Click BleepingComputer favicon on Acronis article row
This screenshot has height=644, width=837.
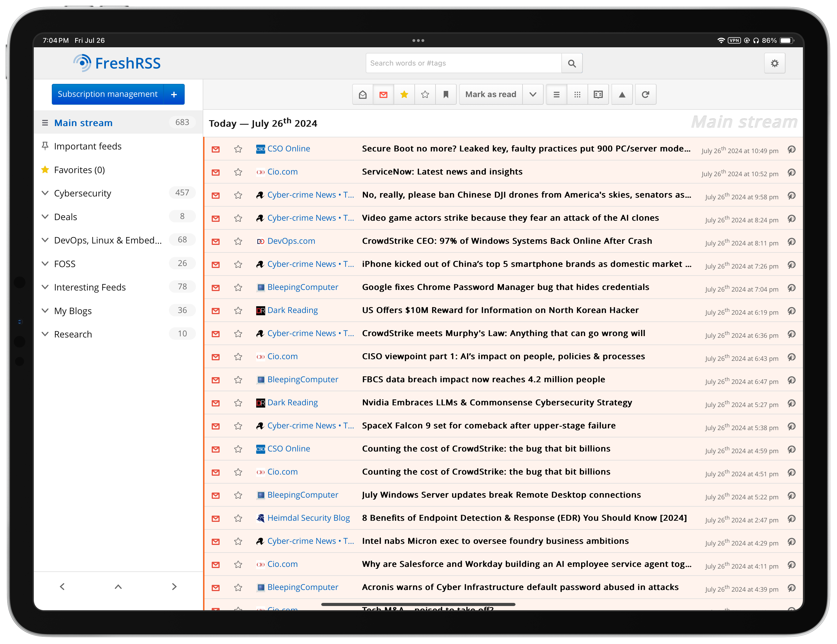(x=261, y=587)
